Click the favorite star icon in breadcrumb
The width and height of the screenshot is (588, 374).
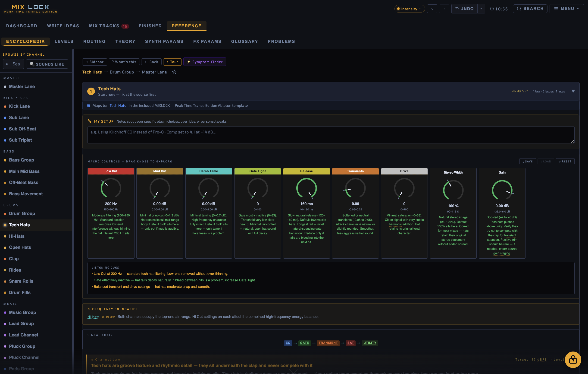pos(174,72)
